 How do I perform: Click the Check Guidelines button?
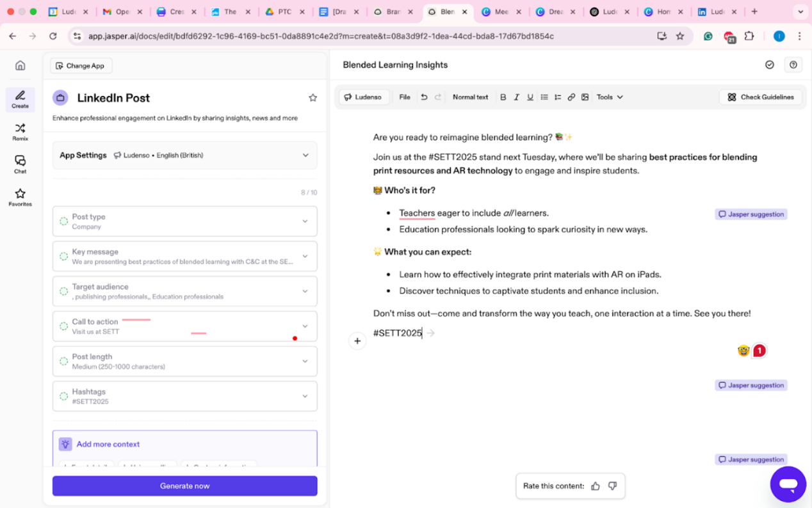760,97
